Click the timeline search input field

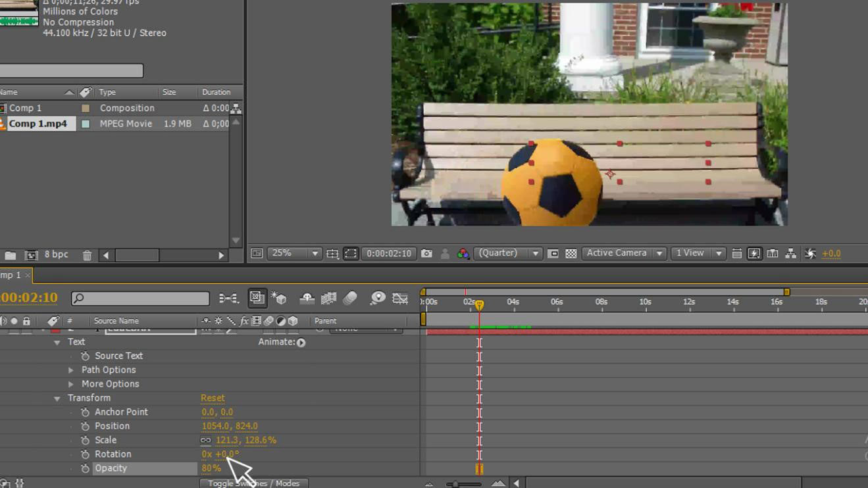click(146, 299)
